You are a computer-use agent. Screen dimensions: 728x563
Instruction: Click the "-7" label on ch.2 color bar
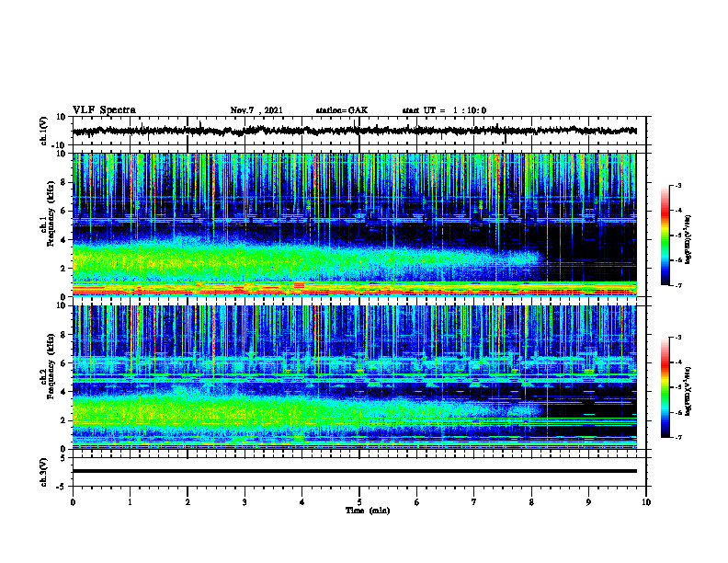(678, 437)
